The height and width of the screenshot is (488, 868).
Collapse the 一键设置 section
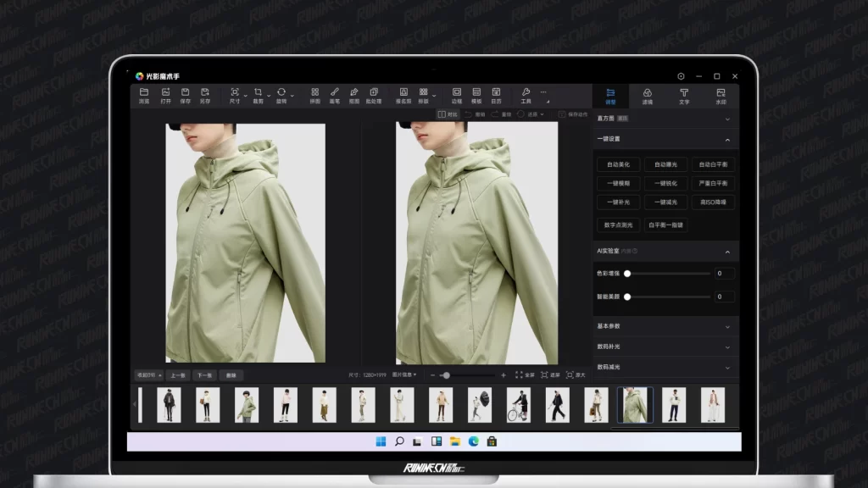pos(726,140)
